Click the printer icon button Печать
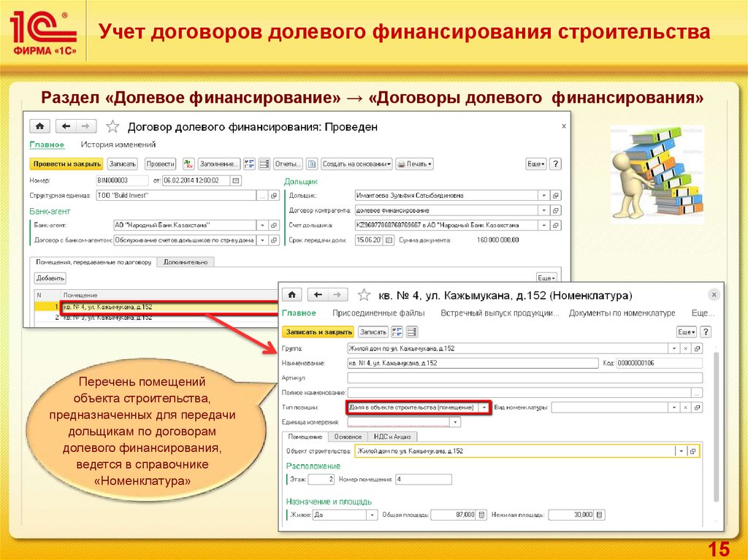The width and height of the screenshot is (748, 560). tap(414, 164)
